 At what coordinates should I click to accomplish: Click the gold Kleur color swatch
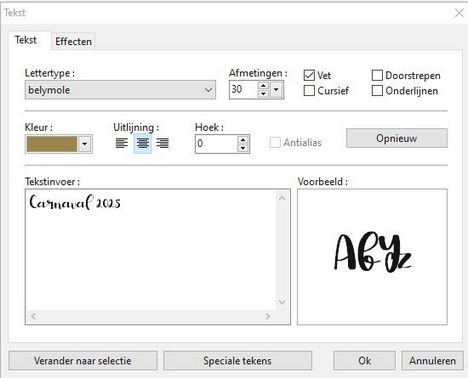point(52,144)
